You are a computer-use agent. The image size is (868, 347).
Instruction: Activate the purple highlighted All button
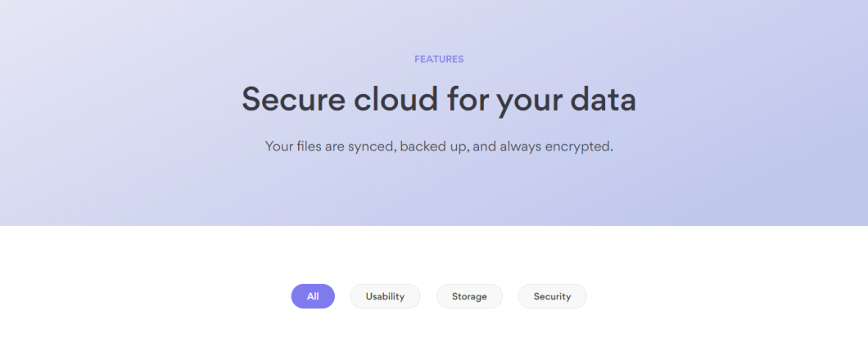313,296
